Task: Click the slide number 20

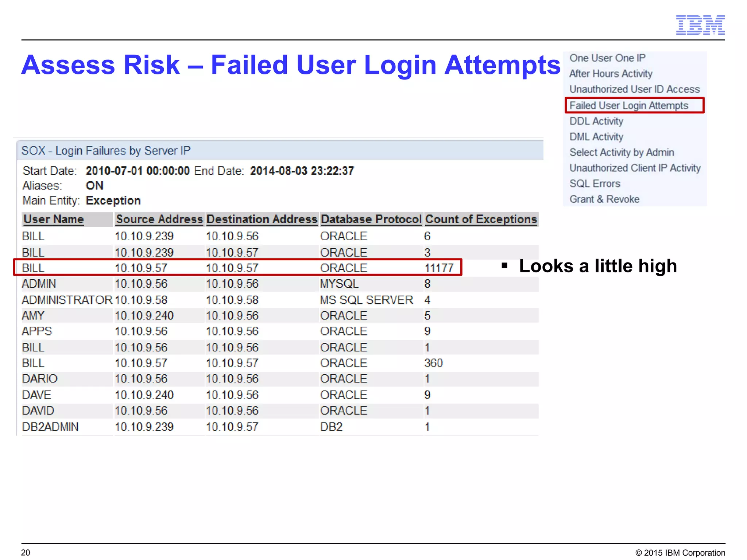Action: 26,553
